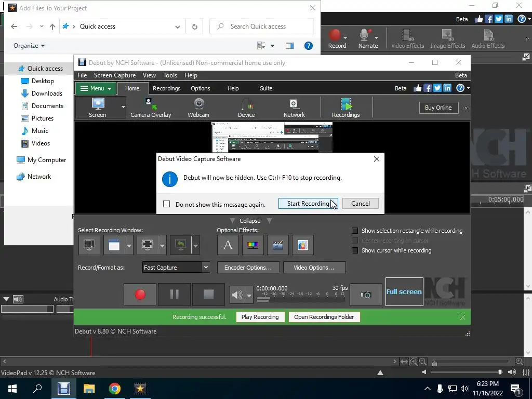
Task: Click refresh button in Add Files dialog
Action: coord(195,26)
